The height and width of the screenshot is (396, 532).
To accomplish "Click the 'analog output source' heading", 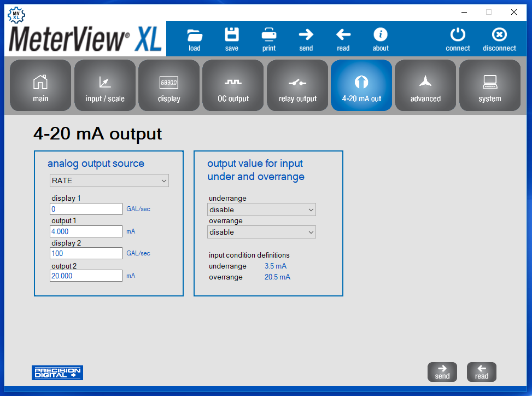I will [96, 164].
